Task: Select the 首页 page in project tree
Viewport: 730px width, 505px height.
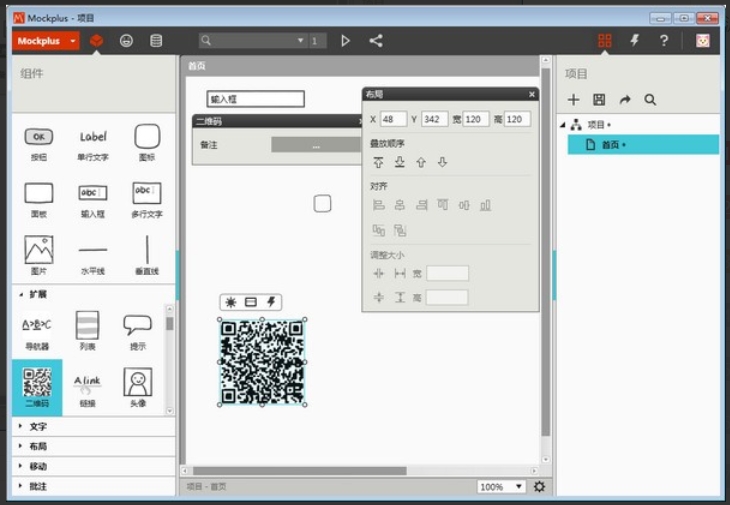Action: pyautogui.click(x=612, y=145)
